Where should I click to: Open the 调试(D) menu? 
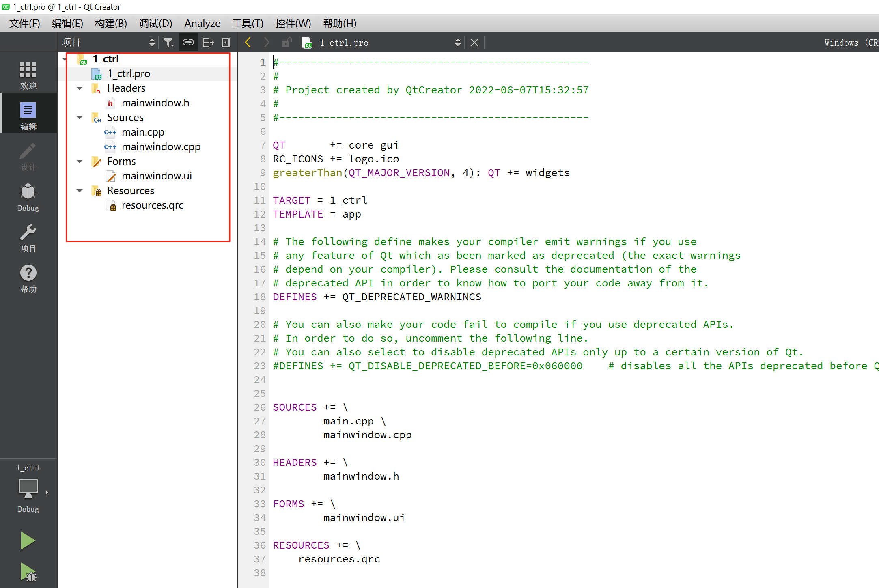click(155, 24)
